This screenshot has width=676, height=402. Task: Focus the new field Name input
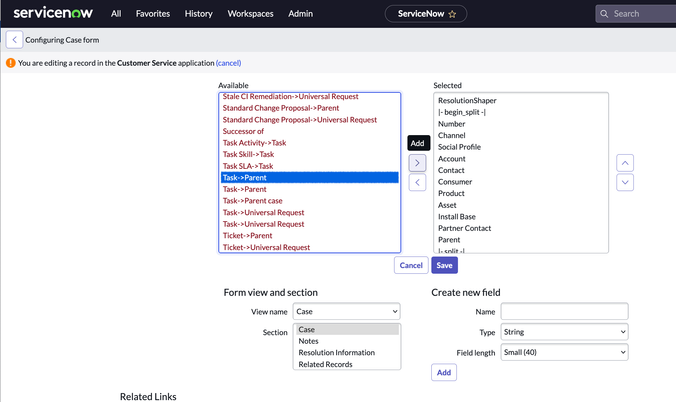(564, 311)
